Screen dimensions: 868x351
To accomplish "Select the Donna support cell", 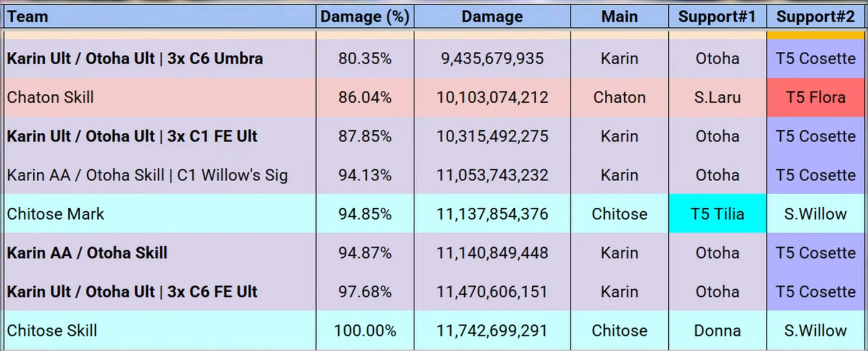I will tap(717, 330).
